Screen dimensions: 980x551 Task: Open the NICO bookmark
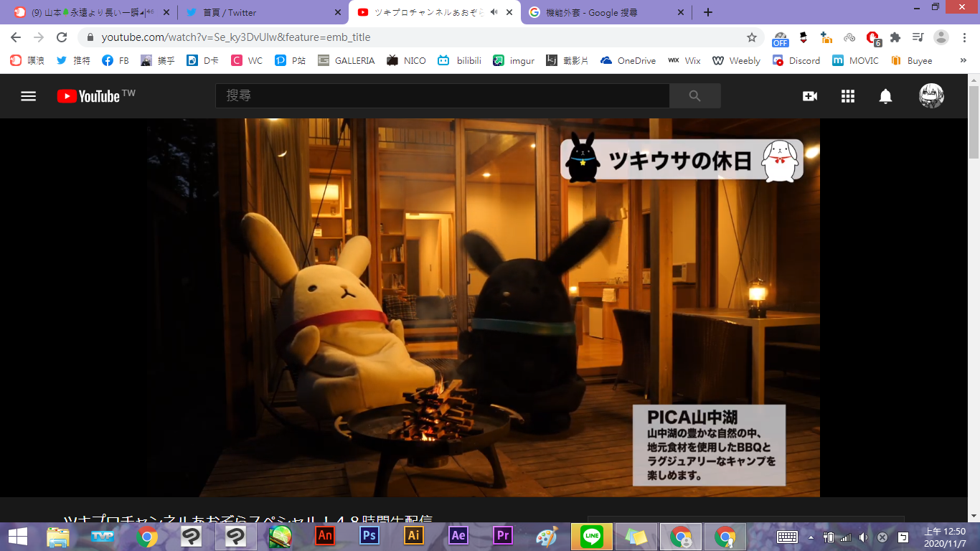(x=406, y=61)
